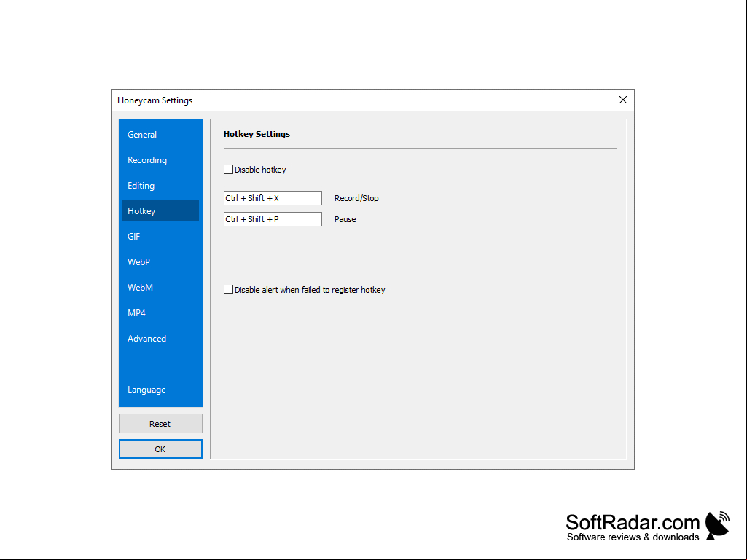This screenshot has width=747, height=560.
Task: Enable Disable alert when failed to register hotkey
Action: pyautogui.click(x=228, y=290)
